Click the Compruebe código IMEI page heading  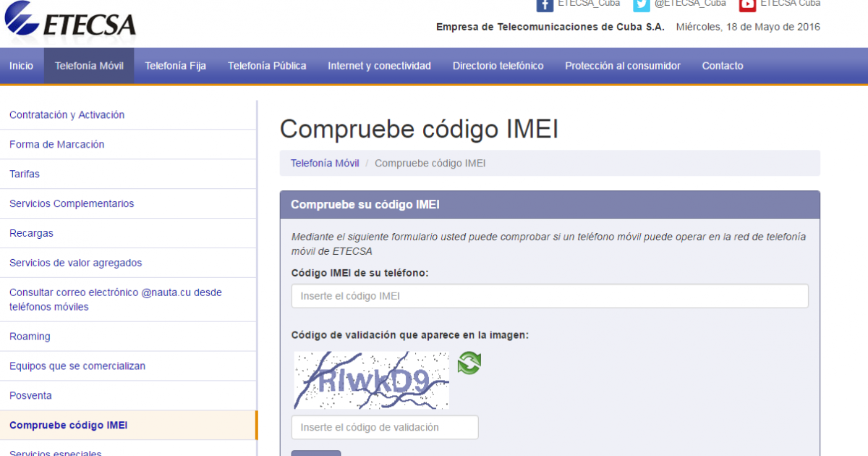tap(419, 129)
